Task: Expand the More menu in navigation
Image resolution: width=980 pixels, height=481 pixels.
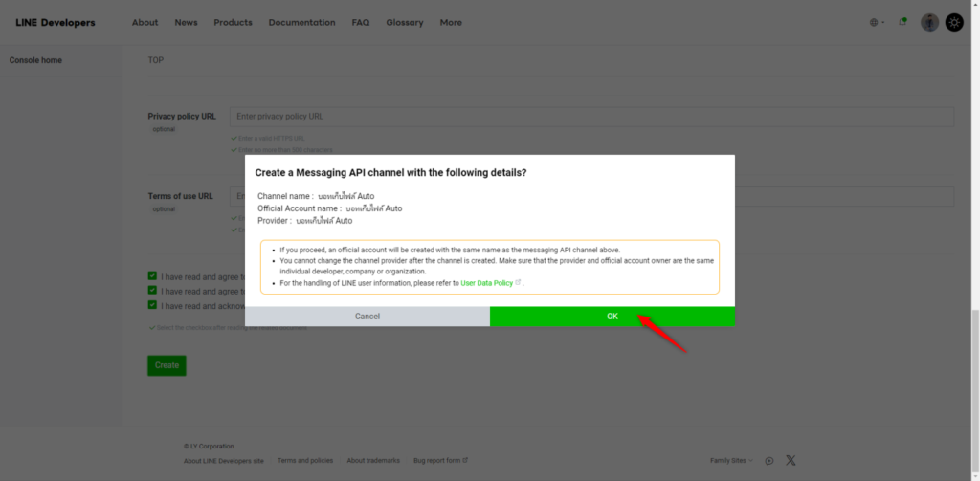Action: click(451, 23)
